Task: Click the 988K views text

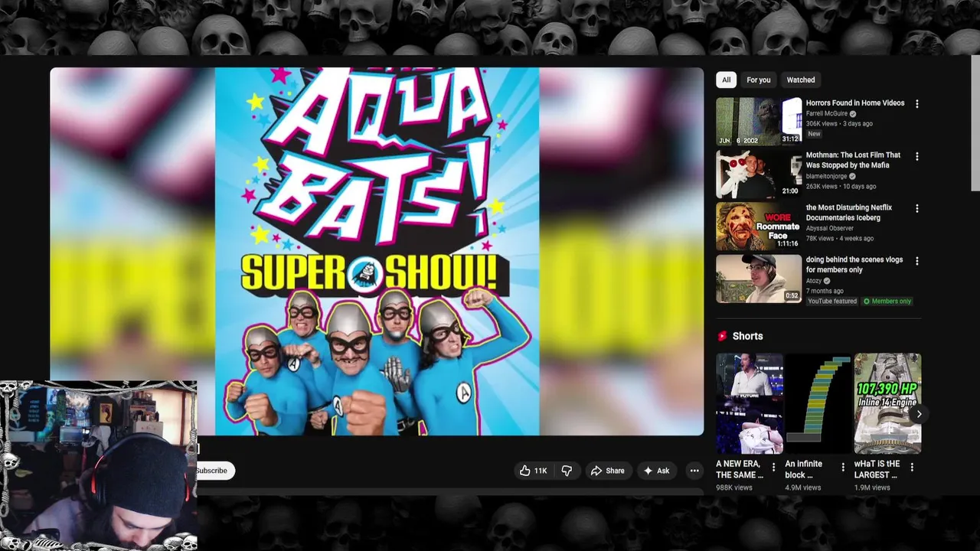Action: tap(734, 487)
